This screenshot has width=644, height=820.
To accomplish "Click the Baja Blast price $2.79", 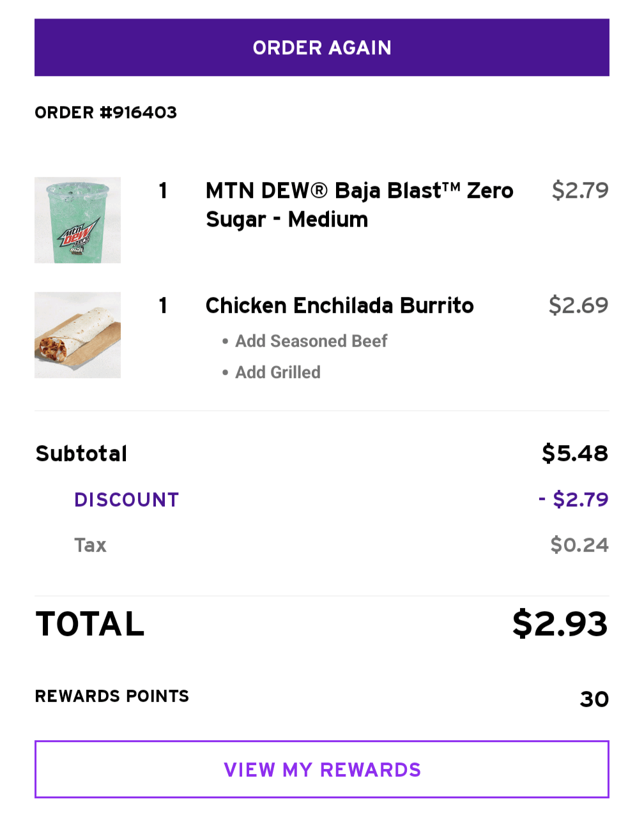I will pos(579,190).
